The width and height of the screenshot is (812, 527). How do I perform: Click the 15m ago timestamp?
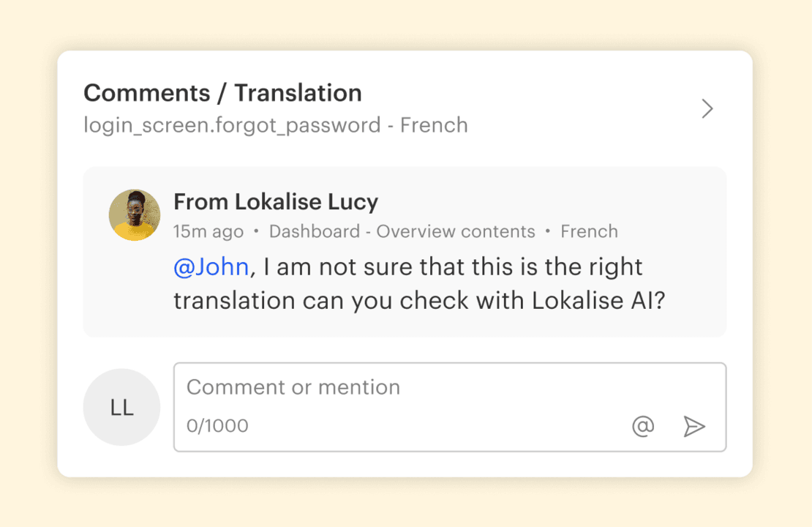[x=208, y=232]
